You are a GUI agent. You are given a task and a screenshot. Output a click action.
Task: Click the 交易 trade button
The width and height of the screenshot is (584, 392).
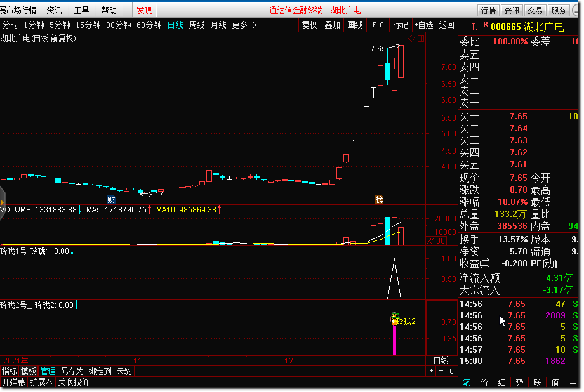pos(535,10)
